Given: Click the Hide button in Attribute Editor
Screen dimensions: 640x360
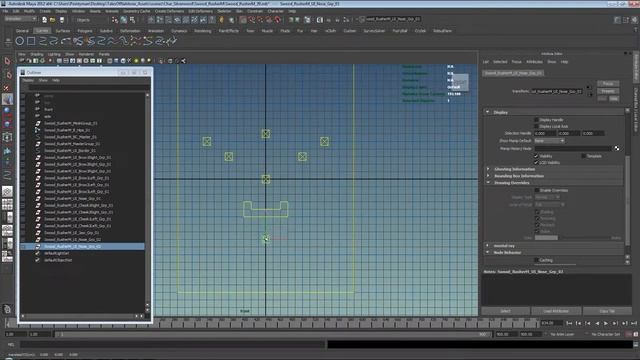Looking at the screenshot, I should (614, 99).
